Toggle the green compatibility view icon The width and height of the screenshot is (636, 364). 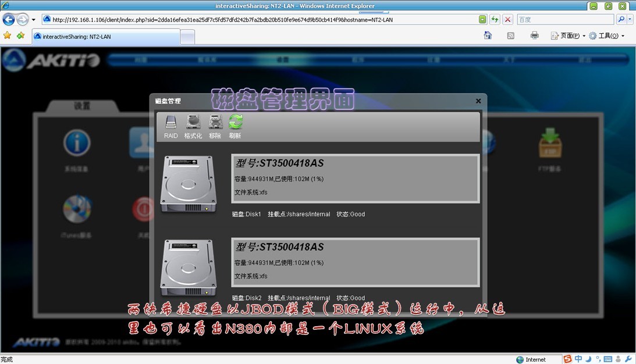(x=482, y=19)
